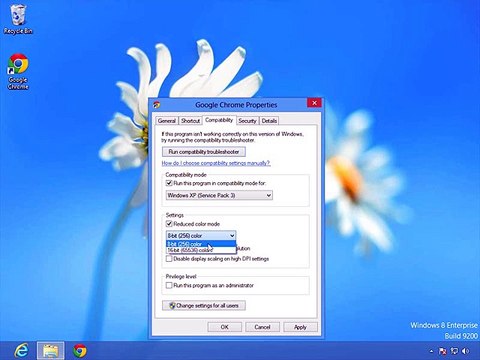Viewport: 480px width, 360px height.
Task: Click the Apply button
Action: pos(300,327)
